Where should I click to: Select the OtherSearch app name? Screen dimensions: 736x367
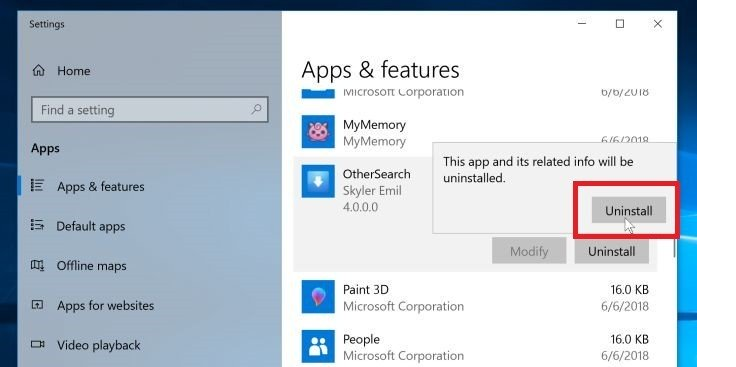pos(376,174)
